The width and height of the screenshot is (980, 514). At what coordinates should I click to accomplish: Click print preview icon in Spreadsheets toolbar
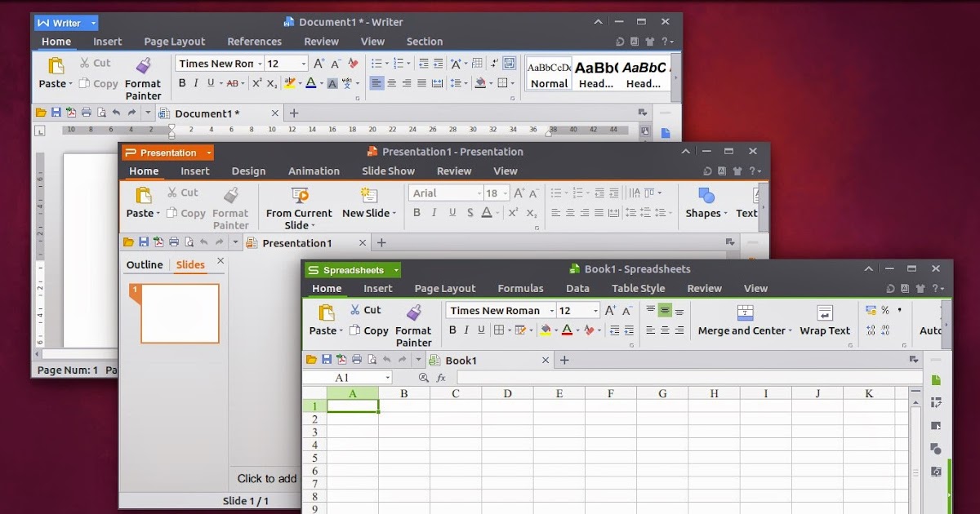[372, 360]
